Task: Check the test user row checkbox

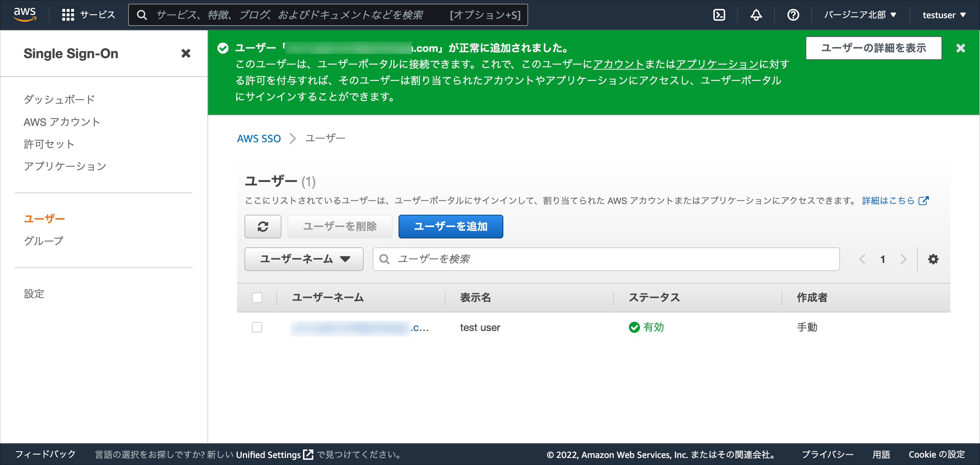Action: click(257, 327)
